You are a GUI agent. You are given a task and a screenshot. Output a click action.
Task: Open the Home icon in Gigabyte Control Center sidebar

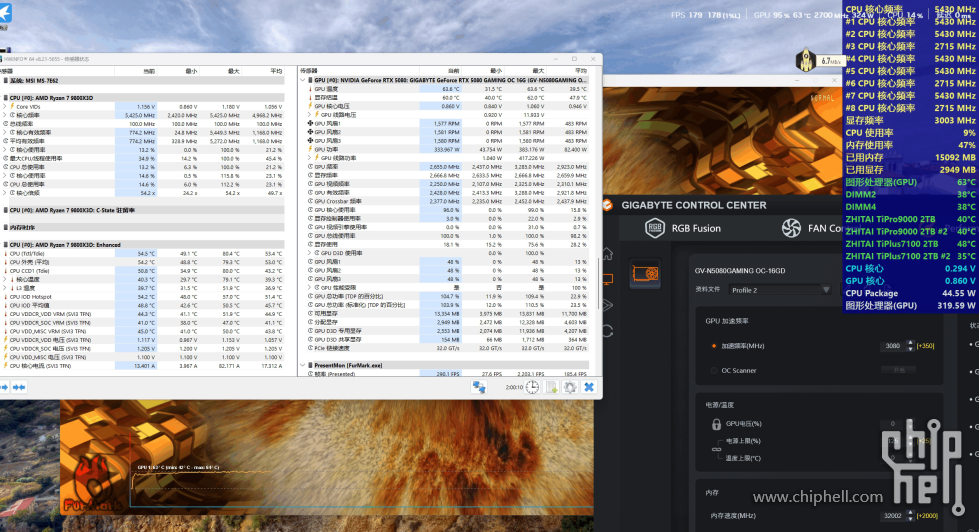point(607,254)
